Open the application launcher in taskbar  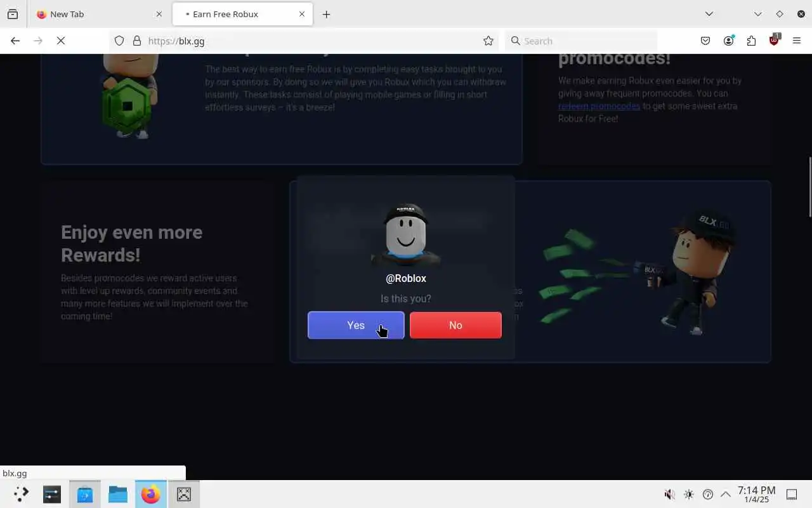(21, 494)
